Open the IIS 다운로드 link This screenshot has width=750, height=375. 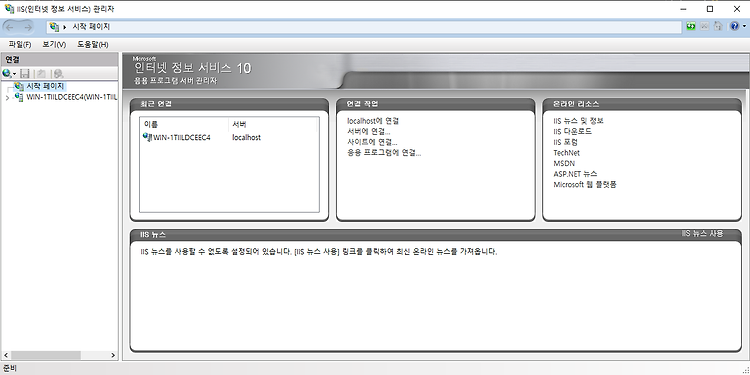pos(573,132)
